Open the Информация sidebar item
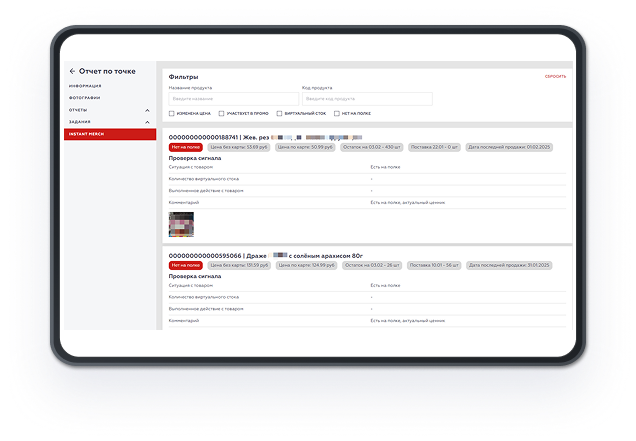The height and width of the screenshot is (441, 636). pyautogui.click(x=86, y=86)
